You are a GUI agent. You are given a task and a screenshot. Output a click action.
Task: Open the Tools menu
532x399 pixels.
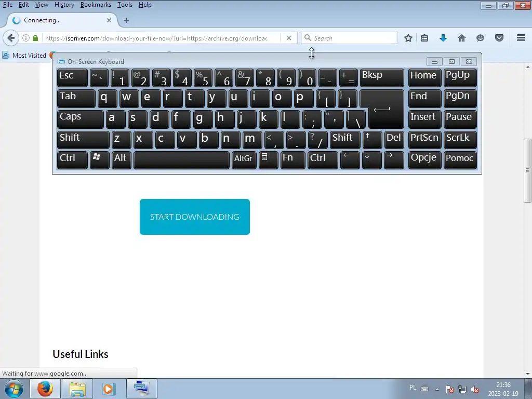tap(125, 5)
